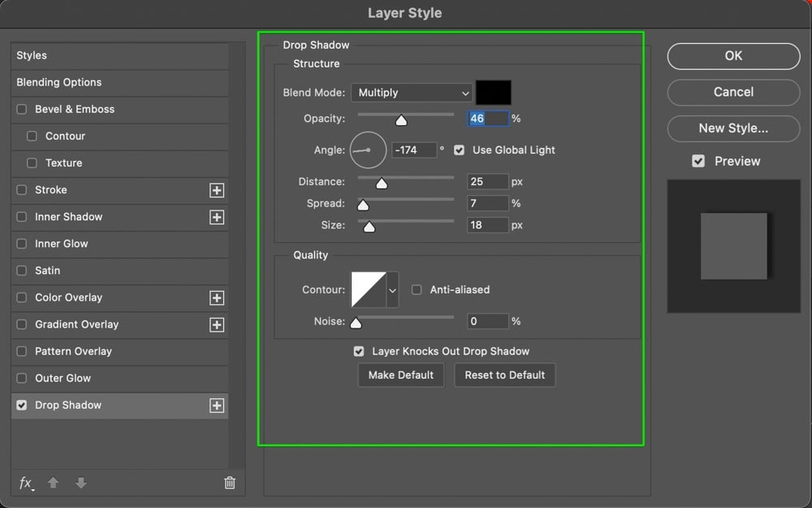812x508 pixels.
Task: Open the Outer Glow settings row
Action: (x=119, y=379)
